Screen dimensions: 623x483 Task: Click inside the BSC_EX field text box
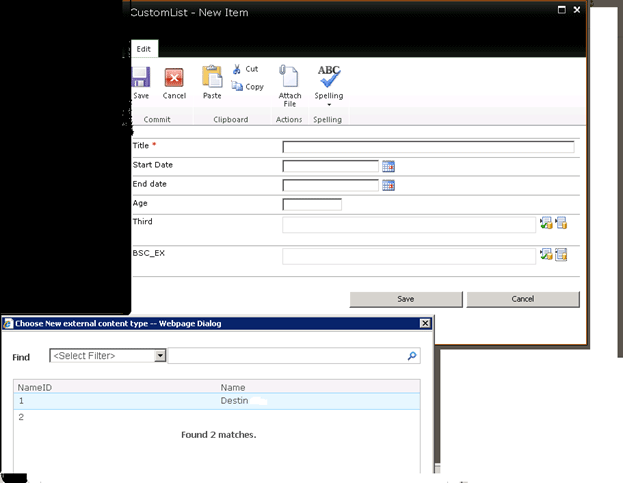point(409,256)
